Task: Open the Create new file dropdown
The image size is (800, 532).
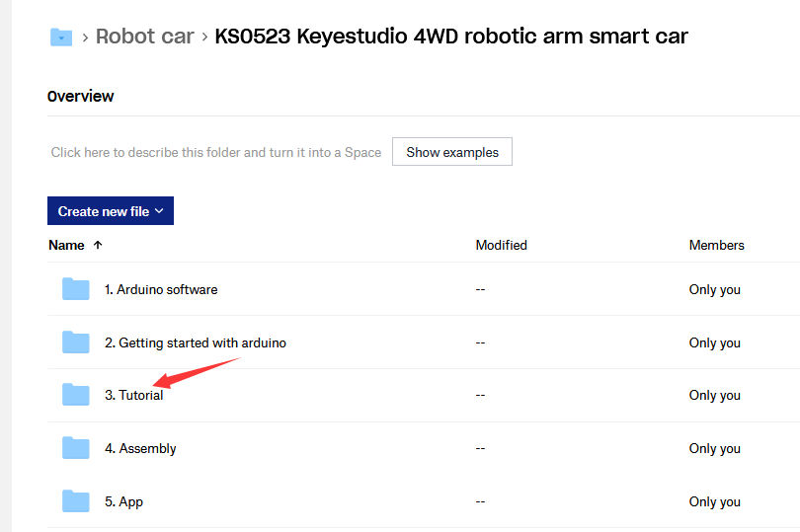Action: [111, 211]
